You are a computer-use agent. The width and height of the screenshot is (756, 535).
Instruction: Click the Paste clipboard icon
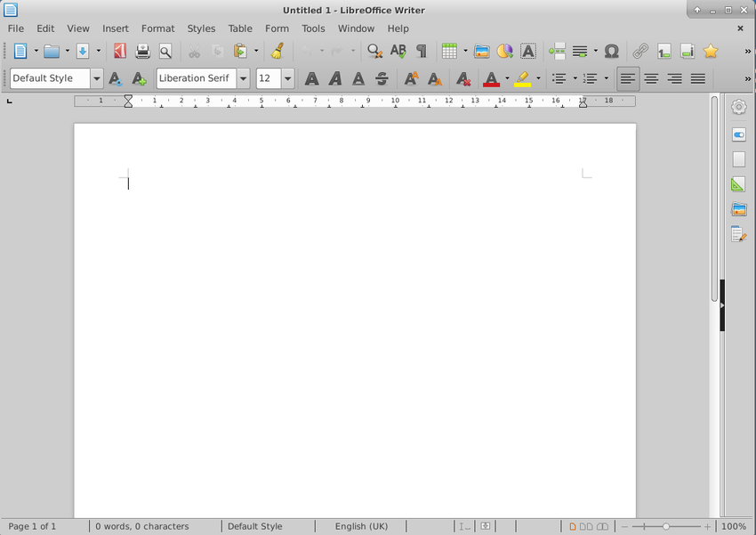[240, 51]
